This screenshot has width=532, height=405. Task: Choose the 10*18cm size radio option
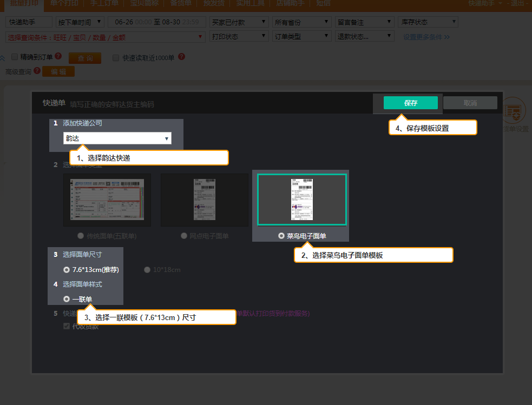[x=147, y=270]
